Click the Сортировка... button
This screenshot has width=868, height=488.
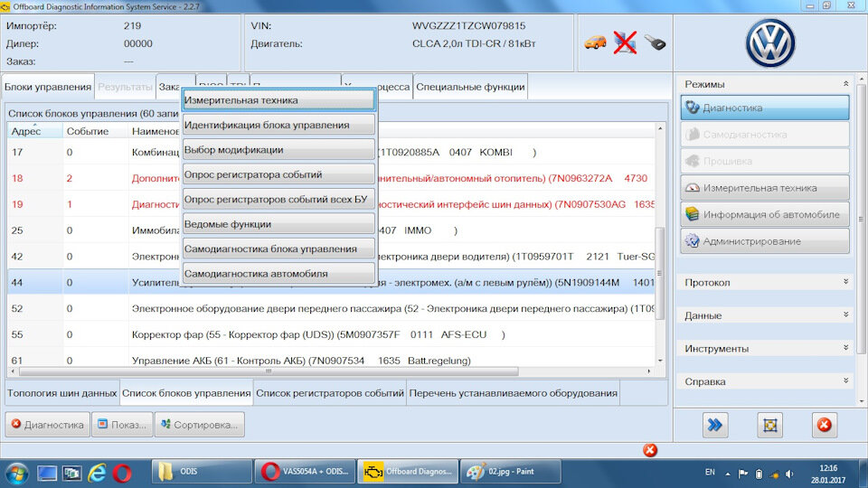[x=200, y=425]
